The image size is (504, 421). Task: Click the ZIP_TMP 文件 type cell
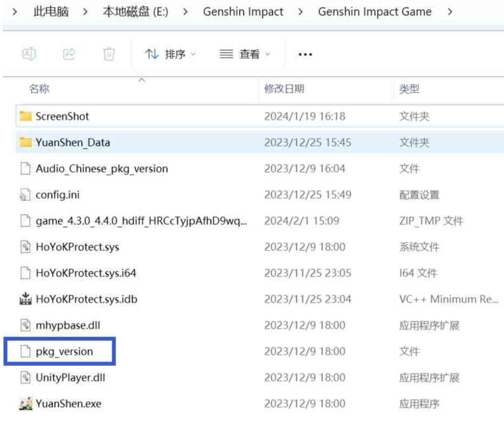point(431,221)
